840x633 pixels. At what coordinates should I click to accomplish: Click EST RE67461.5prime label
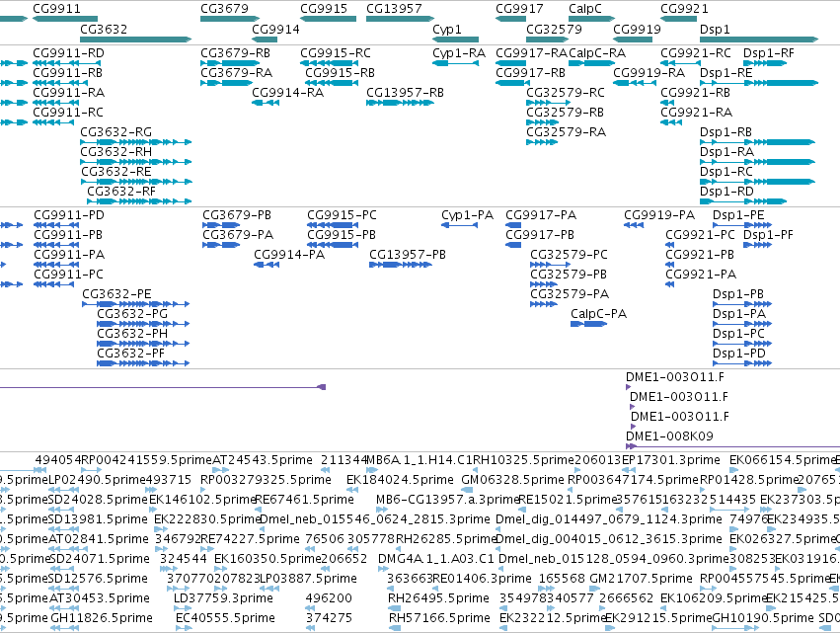(x=305, y=499)
